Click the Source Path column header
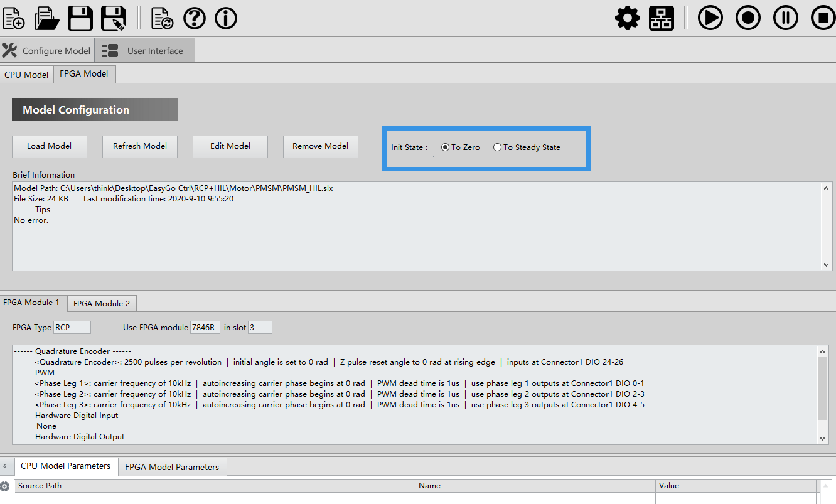836x504 pixels. click(x=215, y=486)
